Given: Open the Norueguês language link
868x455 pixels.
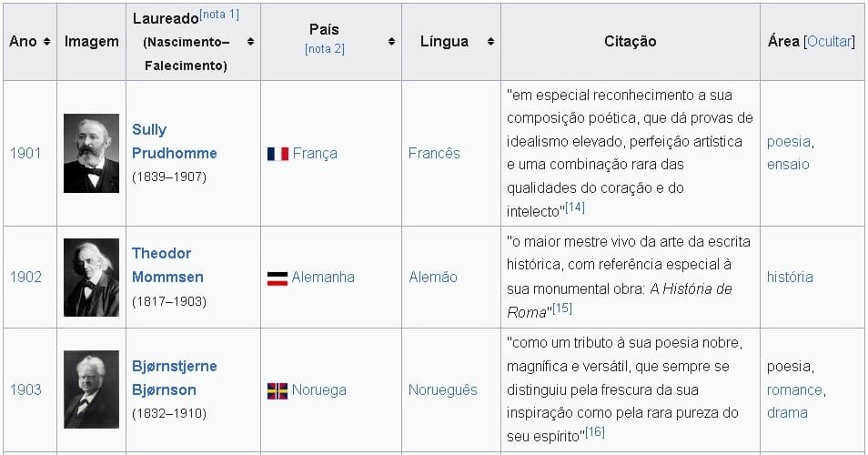Looking at the screenshot, I should (442, 390).
